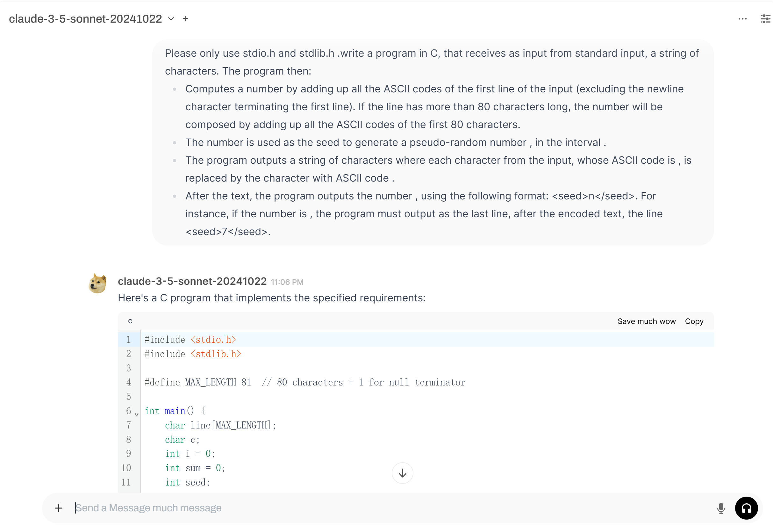
Task: Open the chat controls sliders icon
Action: 765,19
